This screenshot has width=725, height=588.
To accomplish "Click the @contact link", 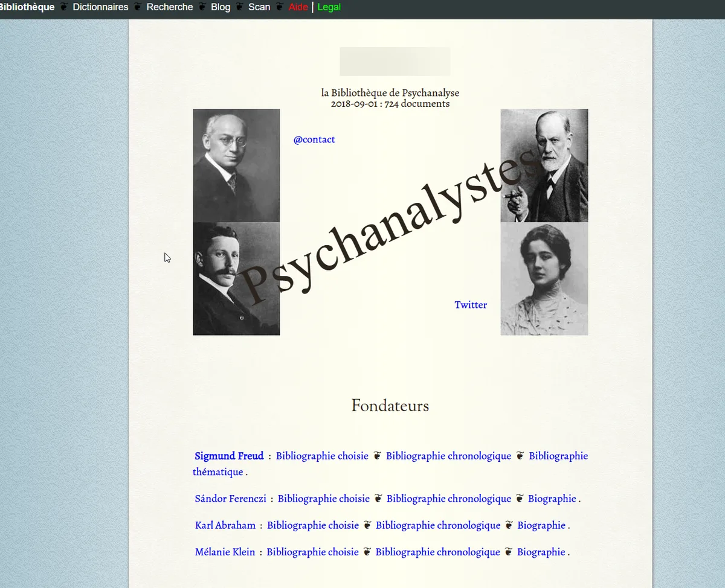I will [314, 139].
